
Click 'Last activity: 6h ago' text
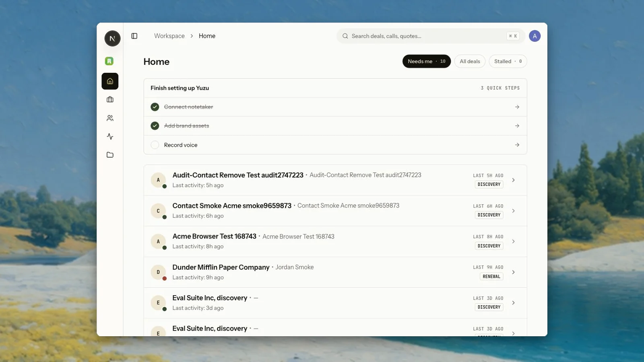(x=198, y=216)
